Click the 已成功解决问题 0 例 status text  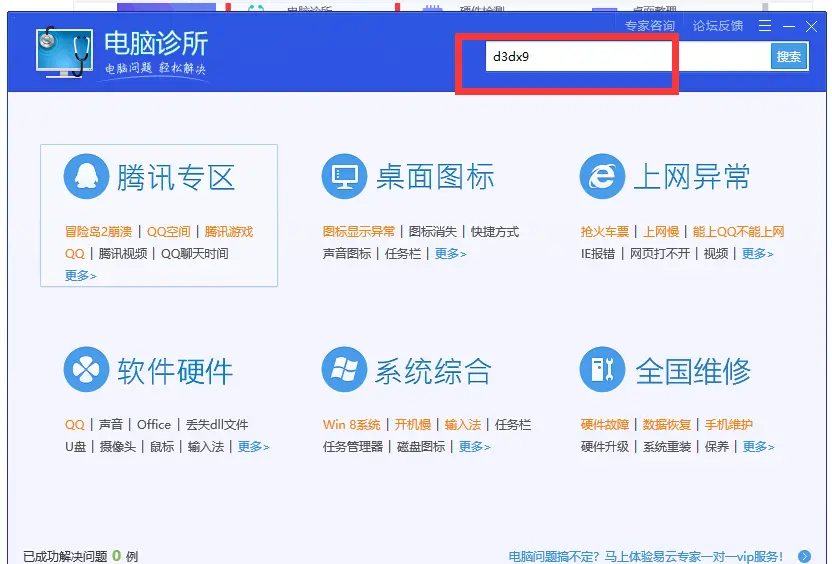pyautogui.click(x=81, y=557)
